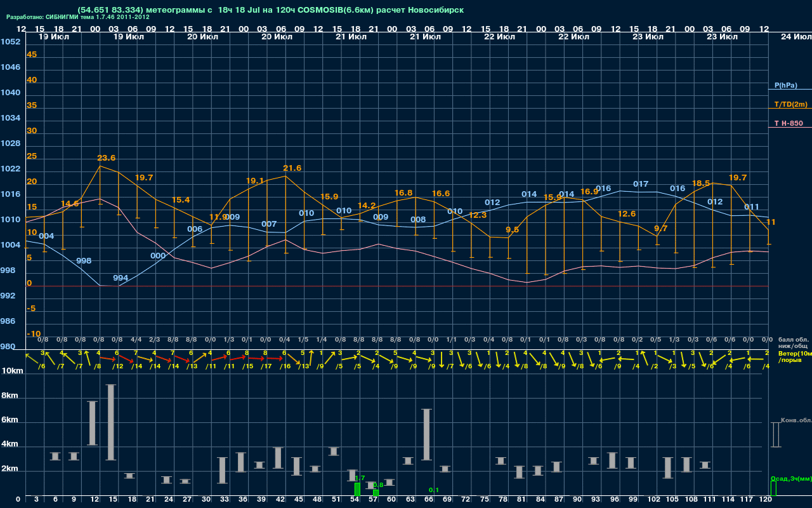The image size is (812, 508).
Task: Click the 9.7 temperature label
Action: [x=661, y=229]
